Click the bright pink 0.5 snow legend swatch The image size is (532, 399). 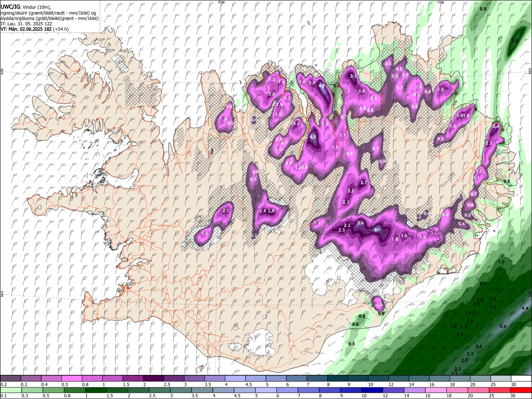coord(71,379)
